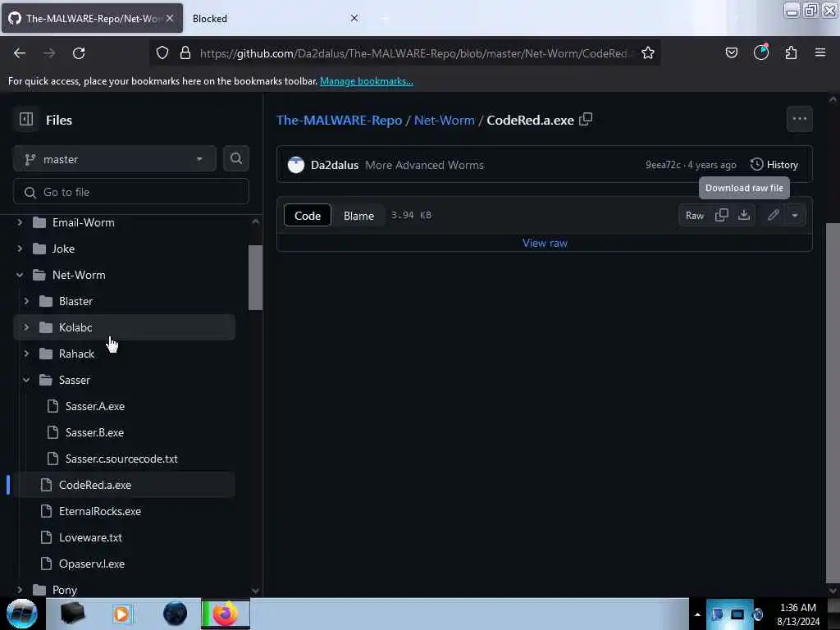Collapse the Files side panel icon

26,119
